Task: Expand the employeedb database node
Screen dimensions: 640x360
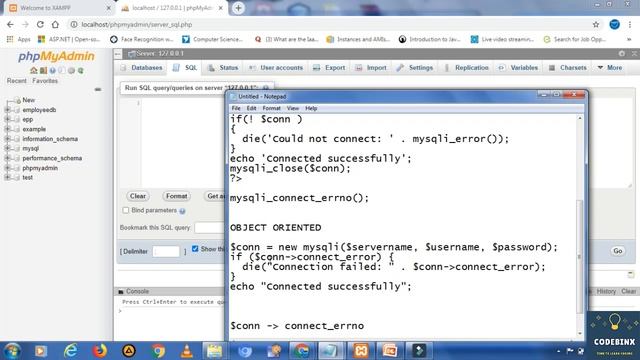Action: (x=7, y=110)
